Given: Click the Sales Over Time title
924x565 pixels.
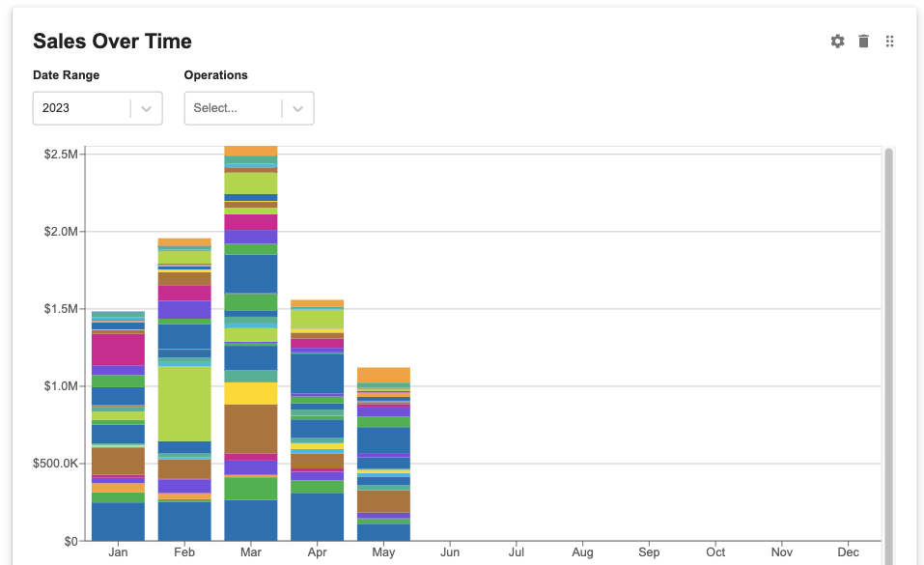Looking at the screenshot, I should (112, 42).
